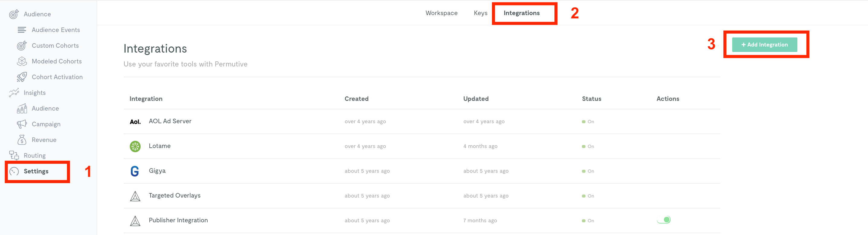868x235 pixels.
Task: Click the Routing flow icon
Action: click(x=14, y=156)
